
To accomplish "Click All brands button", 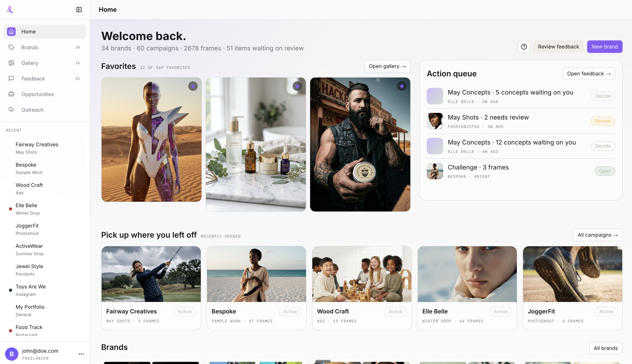I will point(605,348).
